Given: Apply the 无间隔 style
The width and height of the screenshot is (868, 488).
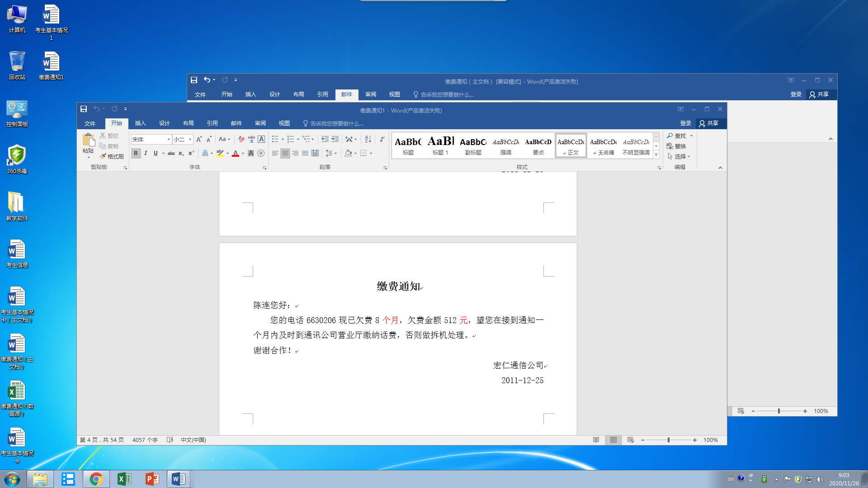Looking at the screenshot, I should 603,145.
